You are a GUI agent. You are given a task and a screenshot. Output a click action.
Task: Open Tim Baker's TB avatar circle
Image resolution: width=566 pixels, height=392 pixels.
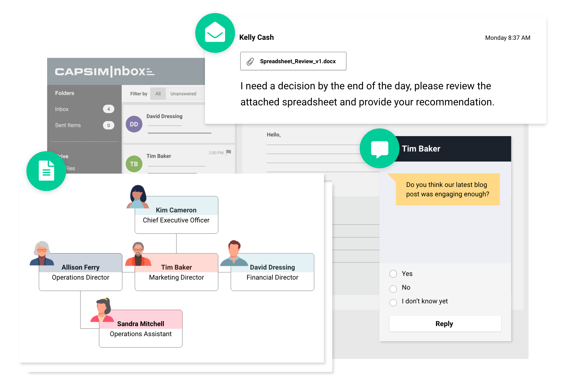pos(134,164)
